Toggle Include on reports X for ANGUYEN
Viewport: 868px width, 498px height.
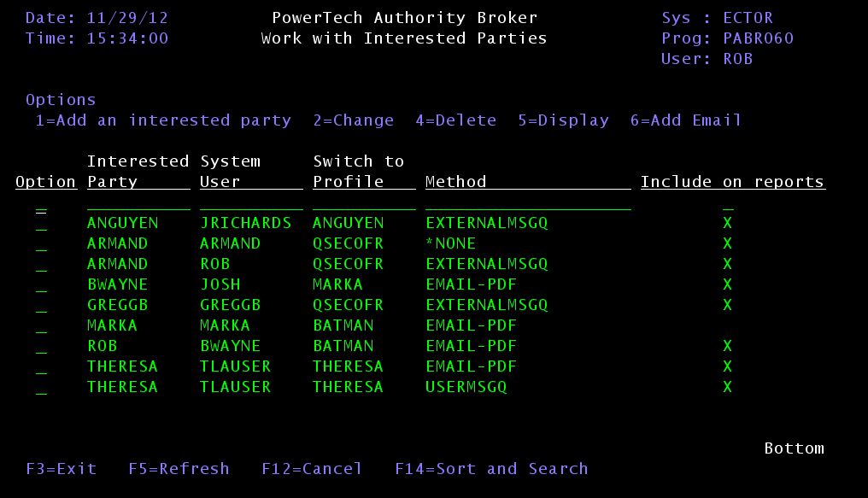pos(728,223)
